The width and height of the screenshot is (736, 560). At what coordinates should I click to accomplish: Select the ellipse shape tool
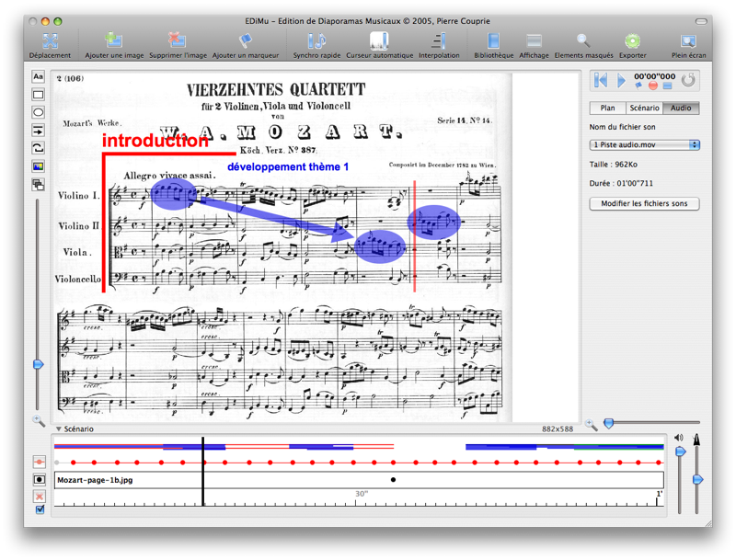point(38,112)
